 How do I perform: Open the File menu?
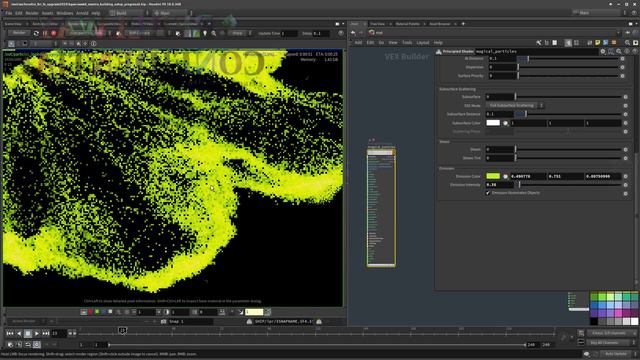9,13
